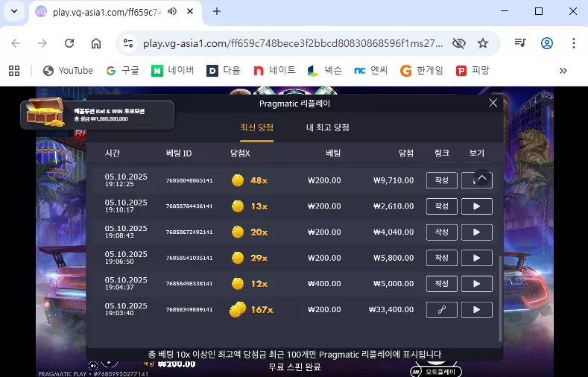Open the Chrome three-dot menu
Viewport: 588px width, 377px height.
(x=573, y=43)
